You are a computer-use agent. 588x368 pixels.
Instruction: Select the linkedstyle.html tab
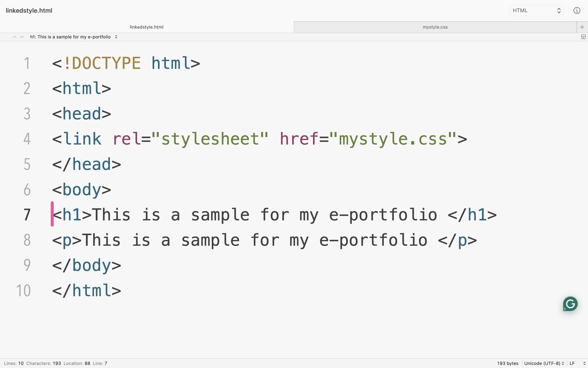(147, 27)
